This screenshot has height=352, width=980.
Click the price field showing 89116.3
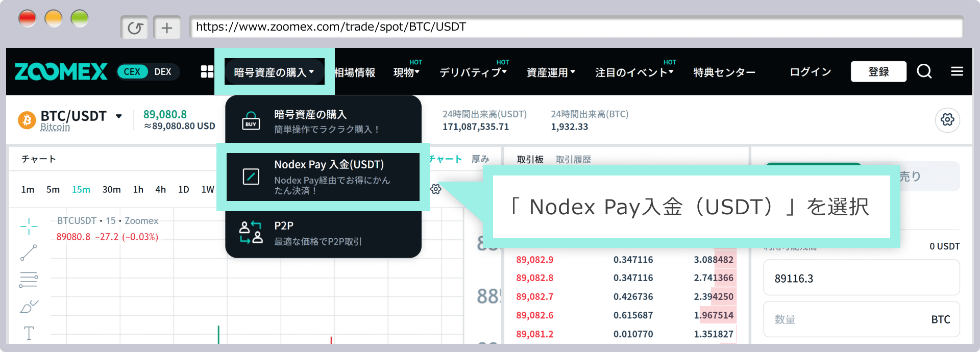[x=862, y=278]
